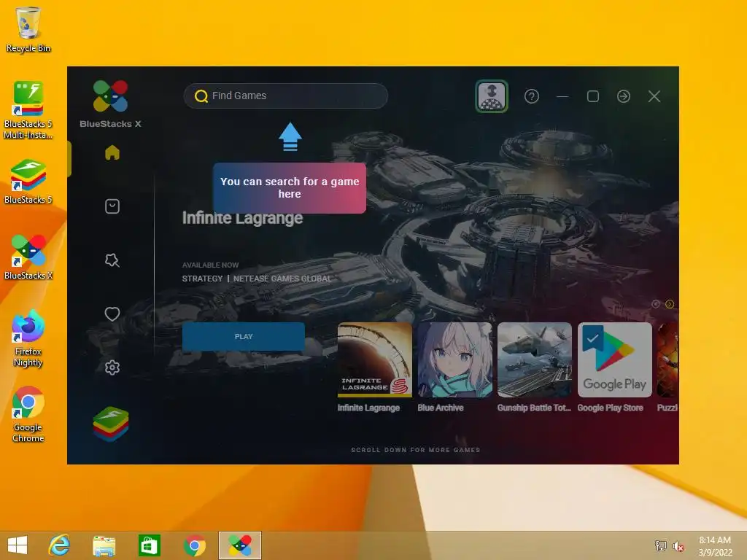The image size is (747, 560).
Task: Click the SCROLL DOWN FOR MORE GAMES text
Action: click(x=415, y=450)
